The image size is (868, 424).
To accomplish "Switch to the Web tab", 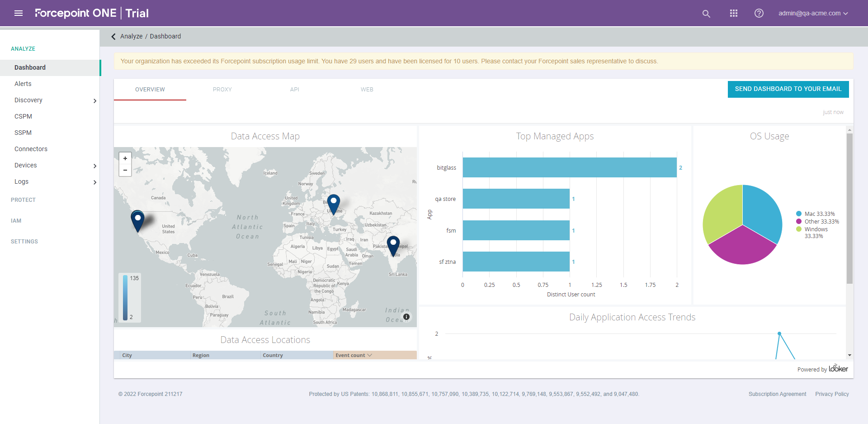I will coord(367,90).
